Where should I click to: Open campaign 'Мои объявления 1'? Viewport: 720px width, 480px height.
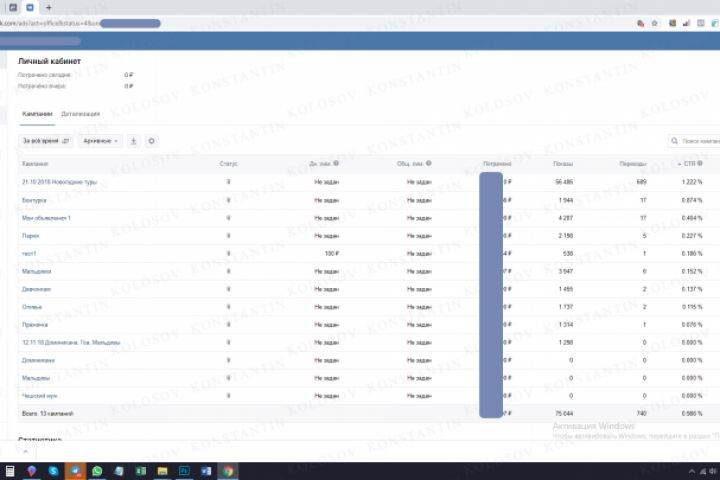pyautogui.click(x=46, y=218)
